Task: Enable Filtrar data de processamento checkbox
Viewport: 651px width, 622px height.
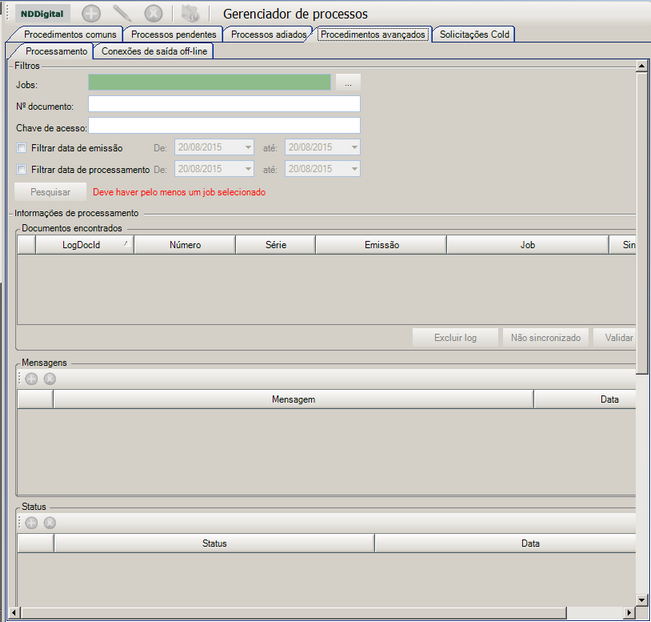Action: pyautogui.click(x=22, y=170)
